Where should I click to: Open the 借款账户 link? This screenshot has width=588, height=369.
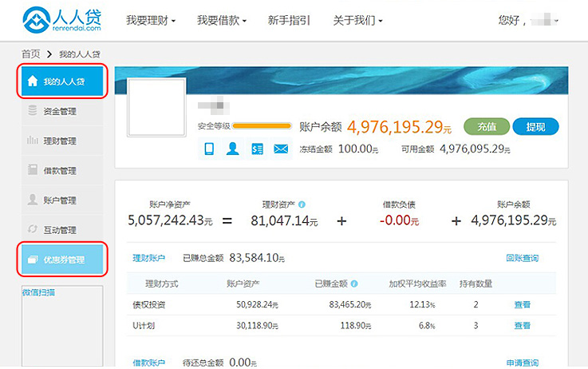point(149,363)
